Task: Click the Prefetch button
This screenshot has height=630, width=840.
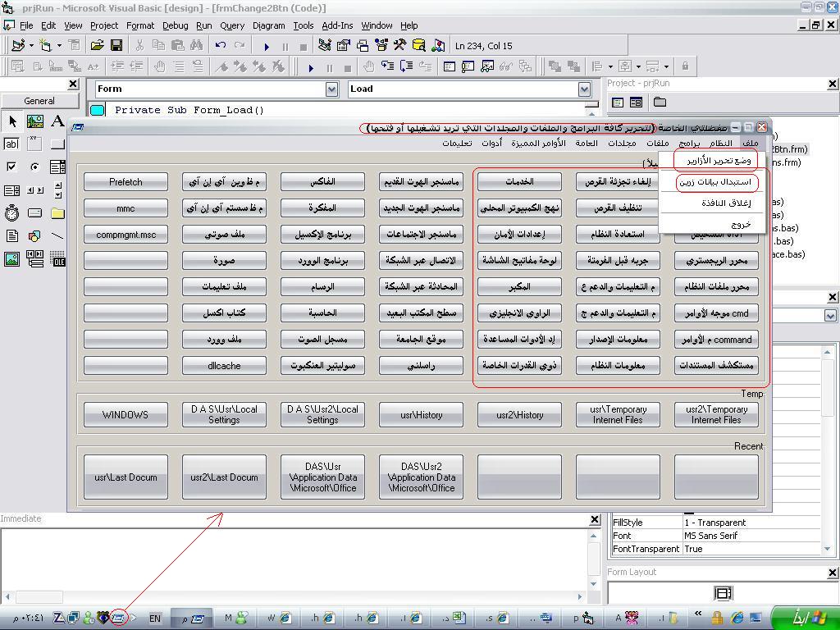Action: [x=126, y=182]
